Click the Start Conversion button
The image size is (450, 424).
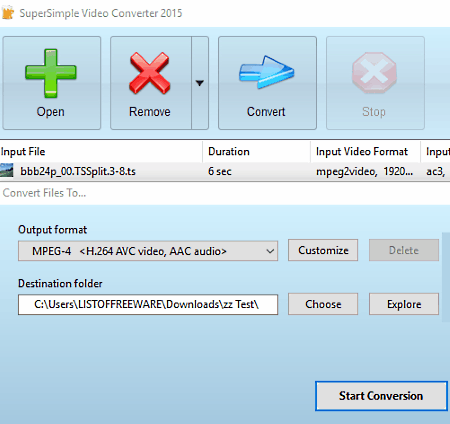click(381, 396)
